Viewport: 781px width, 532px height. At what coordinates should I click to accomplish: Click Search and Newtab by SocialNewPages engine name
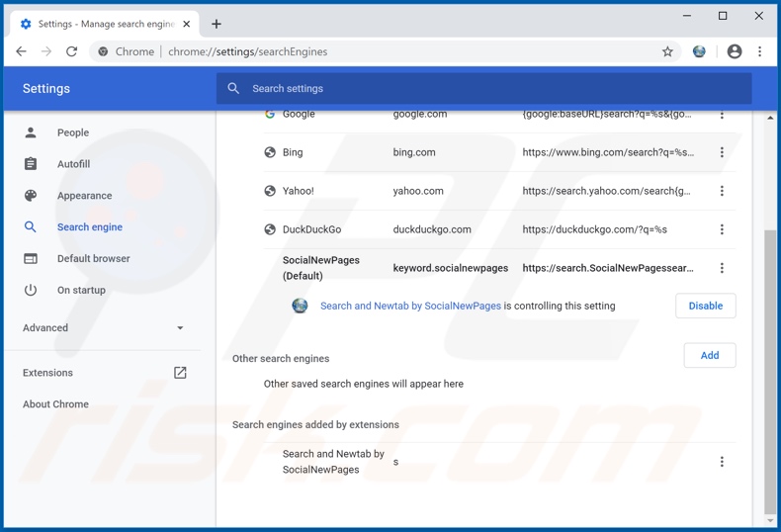[333, 462]
